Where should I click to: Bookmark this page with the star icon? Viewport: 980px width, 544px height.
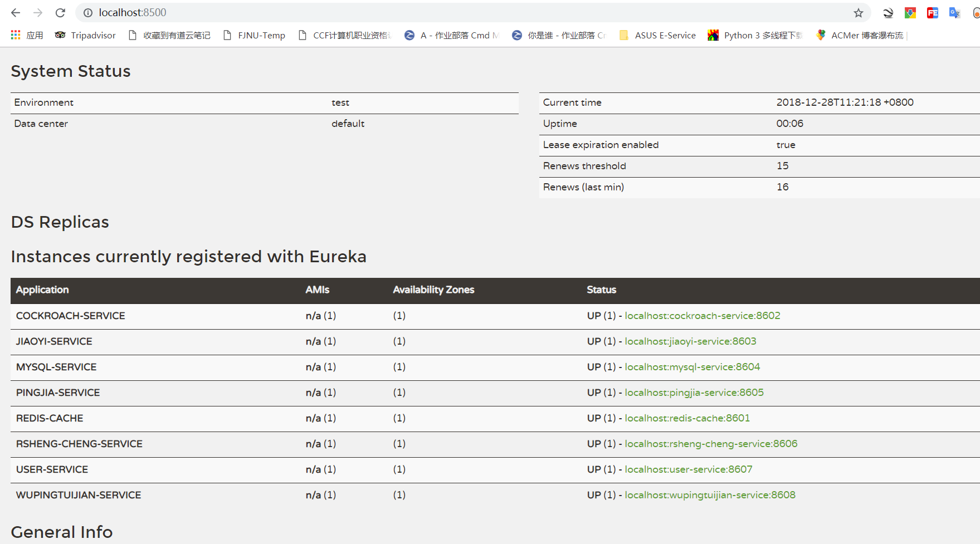[859, 13]
